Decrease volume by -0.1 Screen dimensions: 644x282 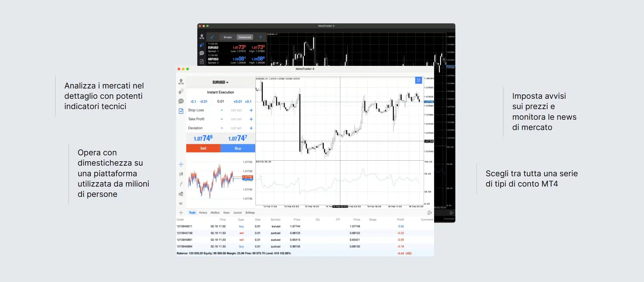[x=193, y=102]
